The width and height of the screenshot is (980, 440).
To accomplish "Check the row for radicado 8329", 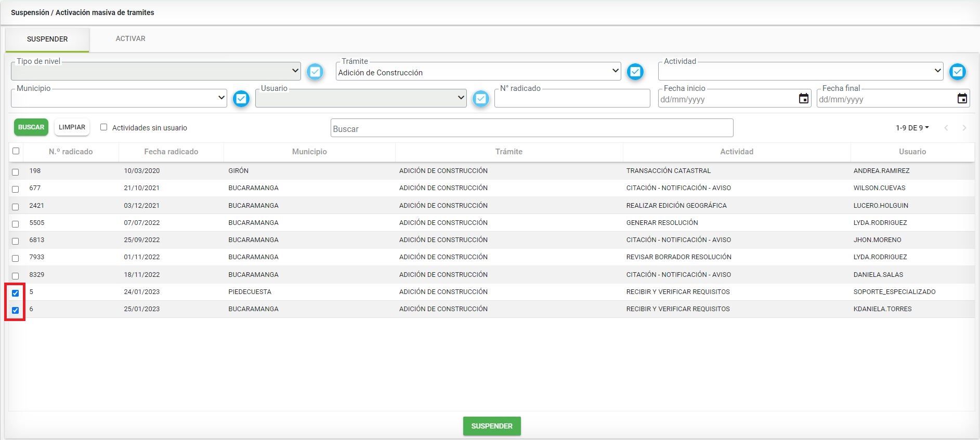I will [16, 276].
